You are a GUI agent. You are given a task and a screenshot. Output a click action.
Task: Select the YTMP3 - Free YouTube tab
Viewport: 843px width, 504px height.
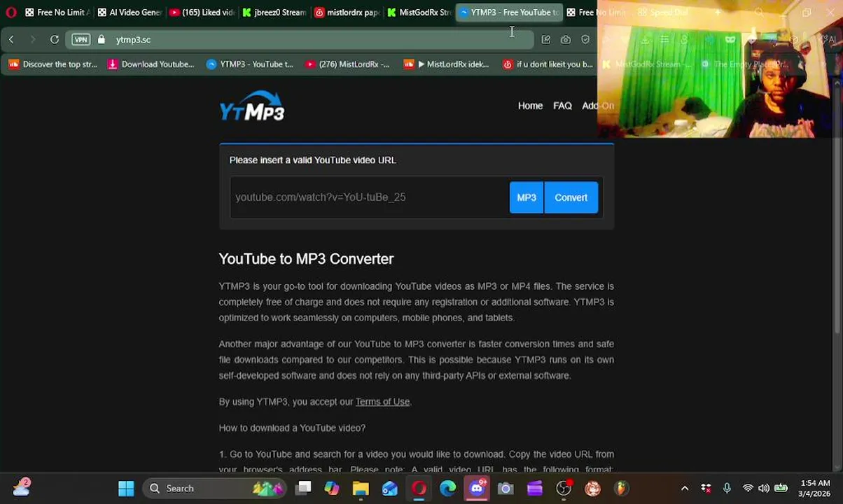(509, 12)
